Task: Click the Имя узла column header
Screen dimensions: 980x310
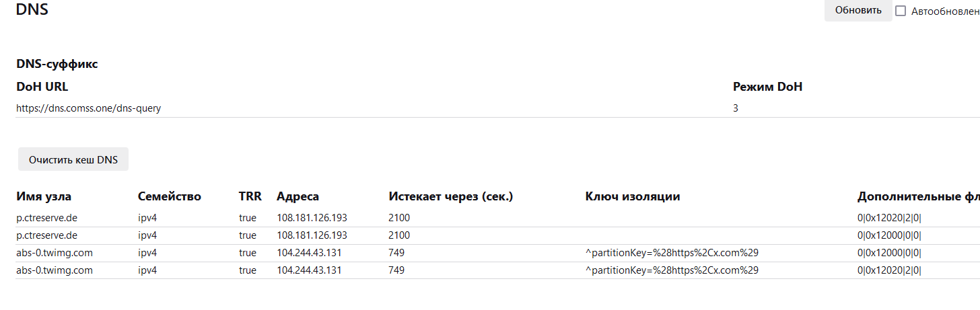Action: (44, 196)
